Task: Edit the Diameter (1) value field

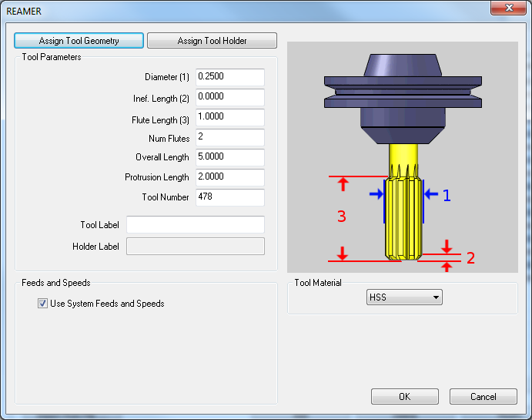Action: point(230,77)
